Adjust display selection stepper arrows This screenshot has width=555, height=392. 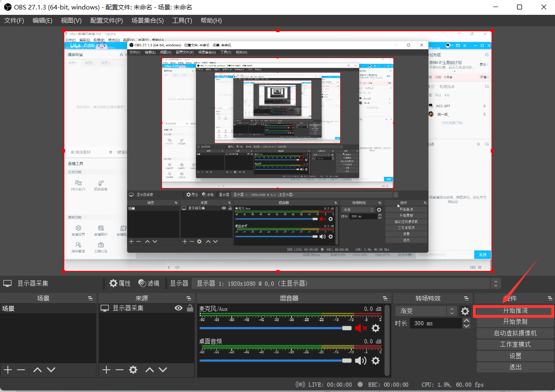coord(496,283)
